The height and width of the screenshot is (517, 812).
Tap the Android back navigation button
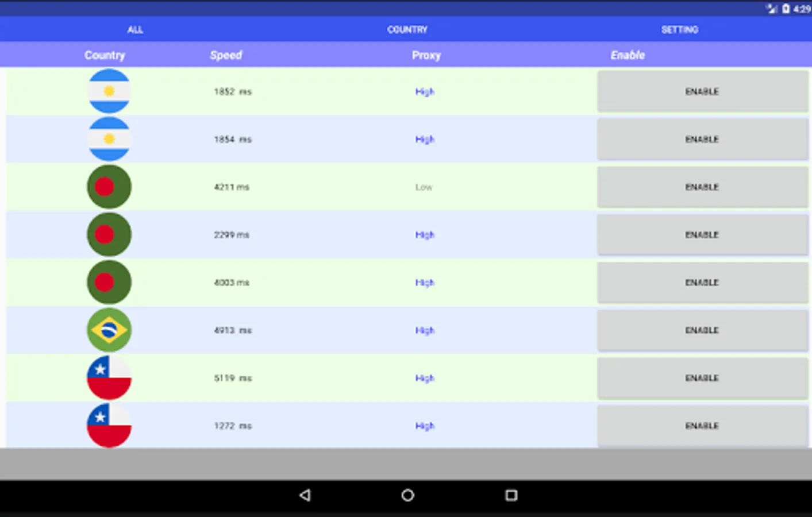[305, 495]
